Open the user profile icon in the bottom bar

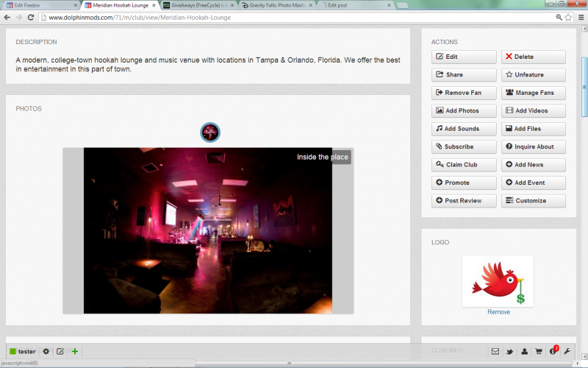pos(524,352)
